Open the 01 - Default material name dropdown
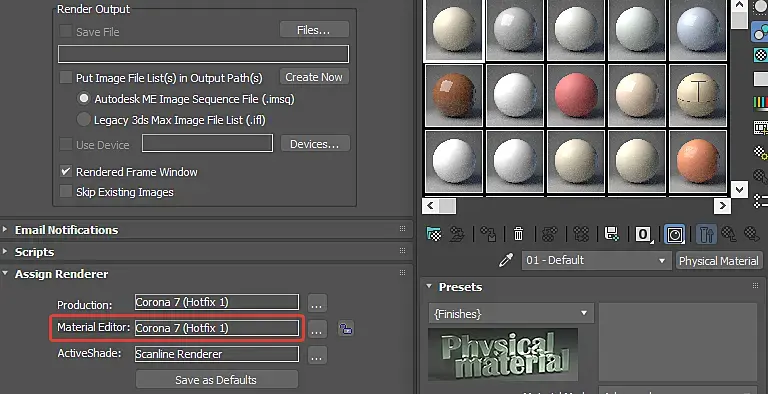Image resolution: width=768 pixels, height=394 pixels. coord(596,260)
